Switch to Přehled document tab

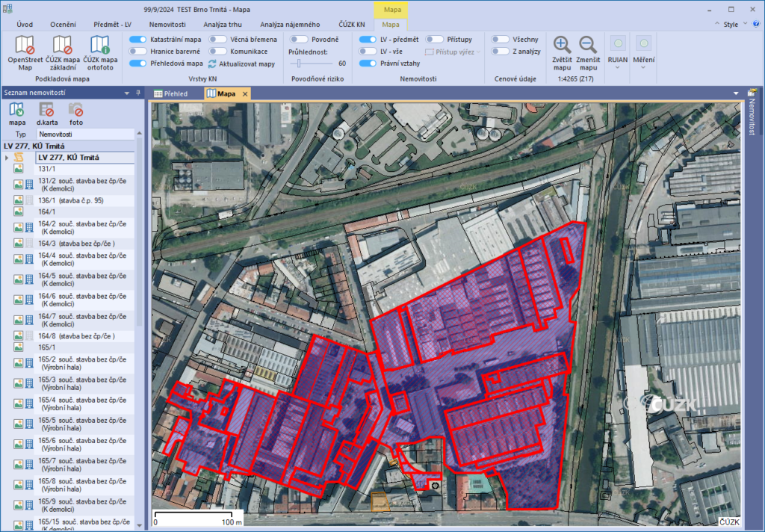click(171, 93)
